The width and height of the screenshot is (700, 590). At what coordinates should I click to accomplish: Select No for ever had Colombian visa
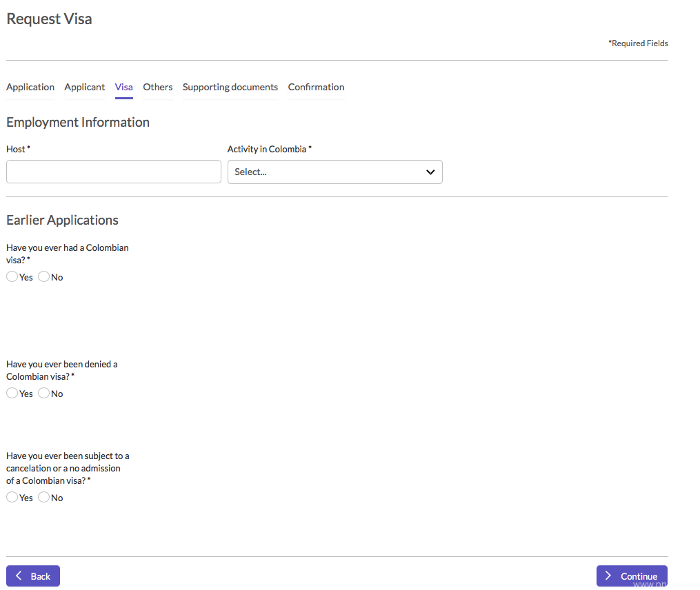click(x=44, y=277)
